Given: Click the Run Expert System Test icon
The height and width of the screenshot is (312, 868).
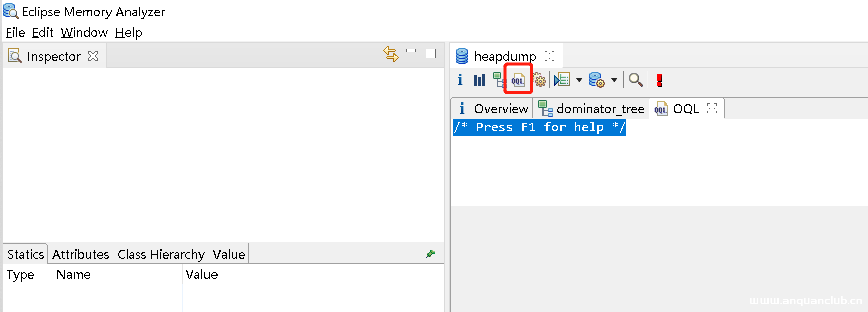Looking at the screenshot, I should pyautogui.click(x=562, y=80).
